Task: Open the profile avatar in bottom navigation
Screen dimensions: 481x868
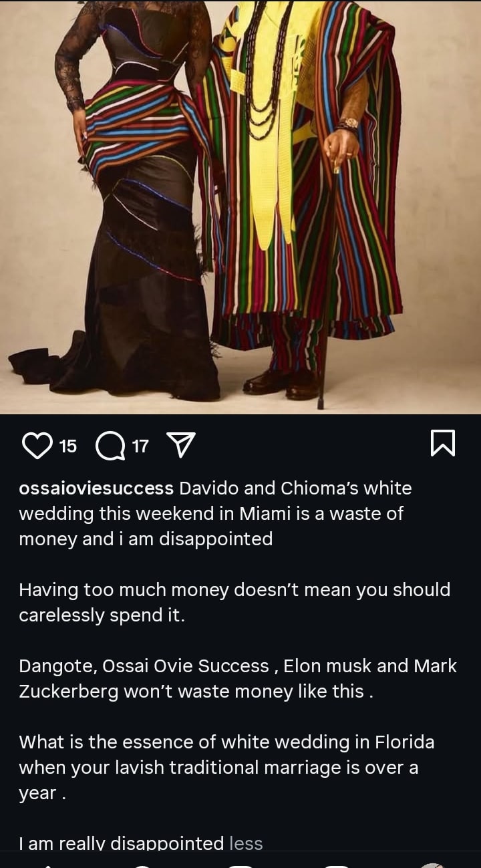Action: [x=432, y=865]
